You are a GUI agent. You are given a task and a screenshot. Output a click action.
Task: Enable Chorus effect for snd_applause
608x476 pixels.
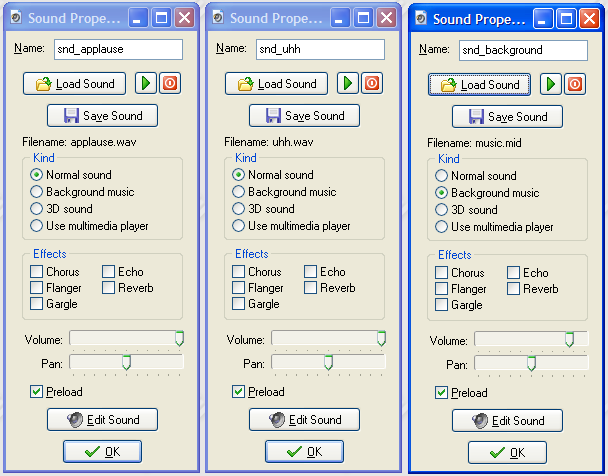coord(37,272)
